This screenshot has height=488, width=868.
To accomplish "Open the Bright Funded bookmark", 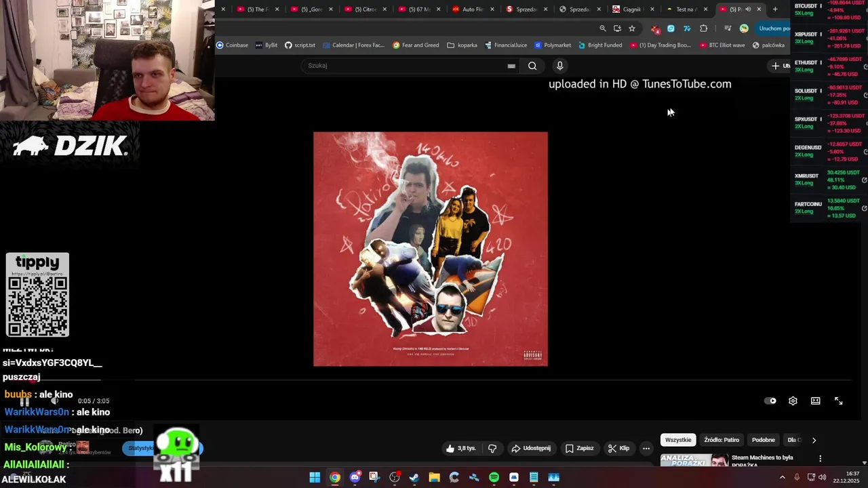I will click(600, 45).
